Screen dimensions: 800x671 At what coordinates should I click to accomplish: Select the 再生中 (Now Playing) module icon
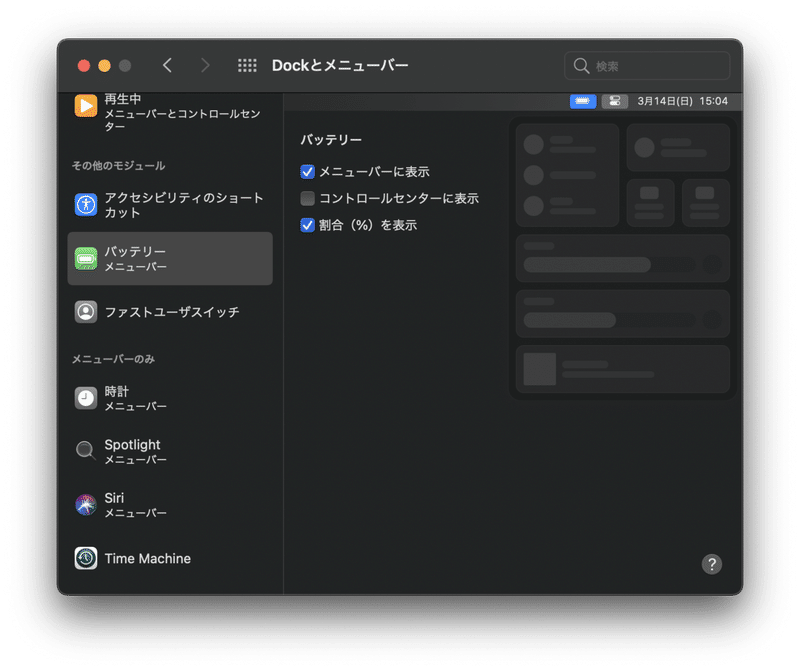click(85, 105)
